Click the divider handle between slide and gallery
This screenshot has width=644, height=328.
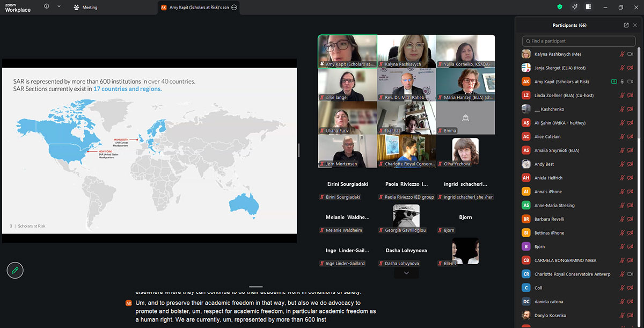(299, 150)
